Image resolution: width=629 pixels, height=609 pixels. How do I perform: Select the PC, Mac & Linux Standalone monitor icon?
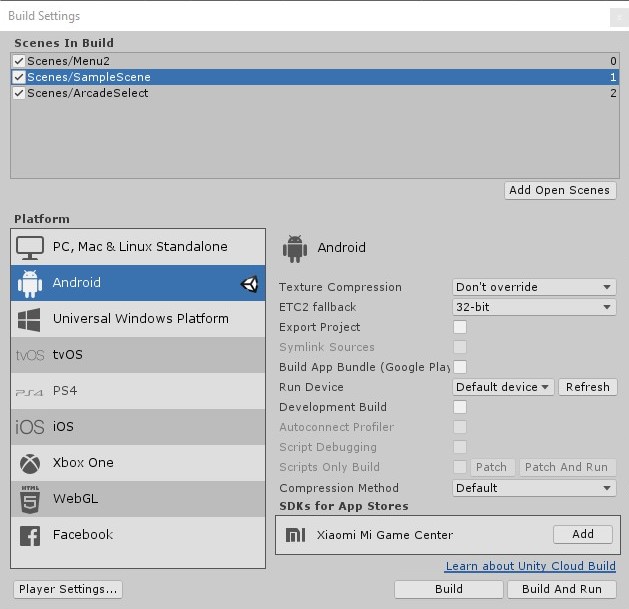pyautogui.click(x=30, y=247)
